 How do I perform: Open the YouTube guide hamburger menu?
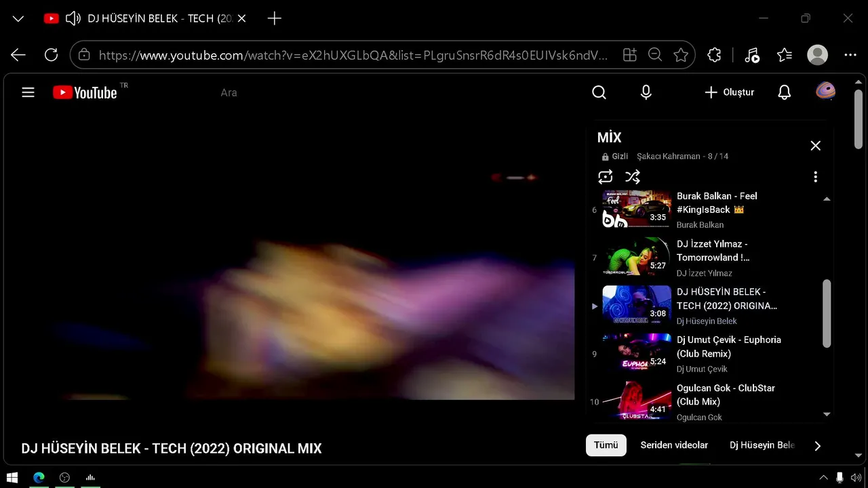pyautogui.click(x=28, y=92)
